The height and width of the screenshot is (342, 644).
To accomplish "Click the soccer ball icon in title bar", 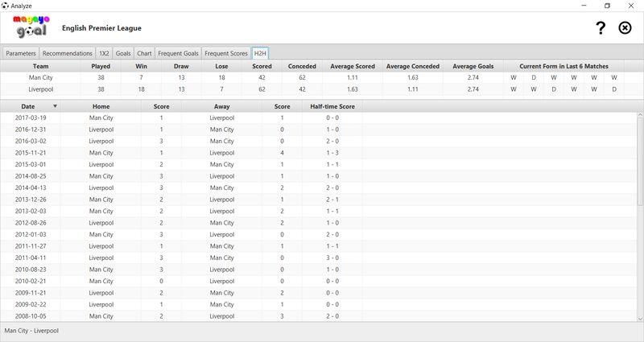I will pyautogui.click(x=5, y=6).
